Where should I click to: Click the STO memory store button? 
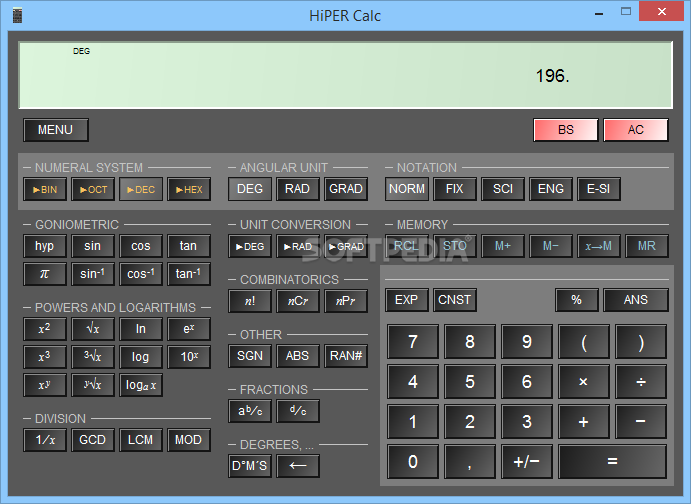(x=455, y=246)
